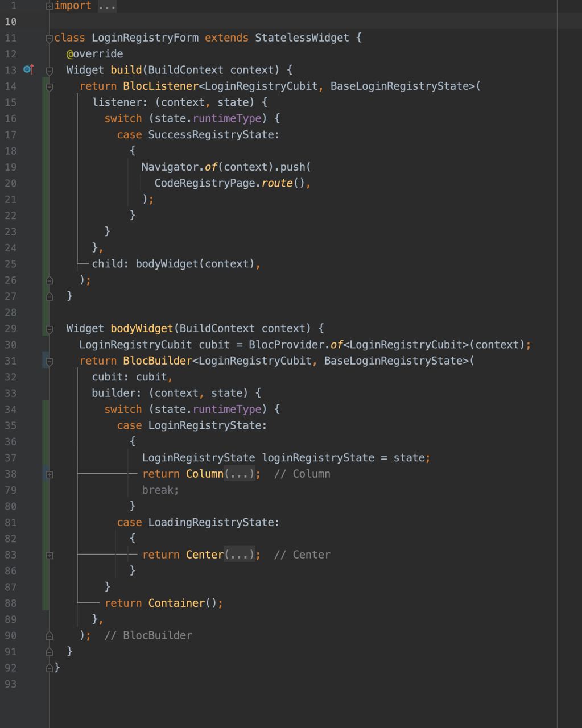Click the 'listener:' parameter label

(x=119, y=102)
